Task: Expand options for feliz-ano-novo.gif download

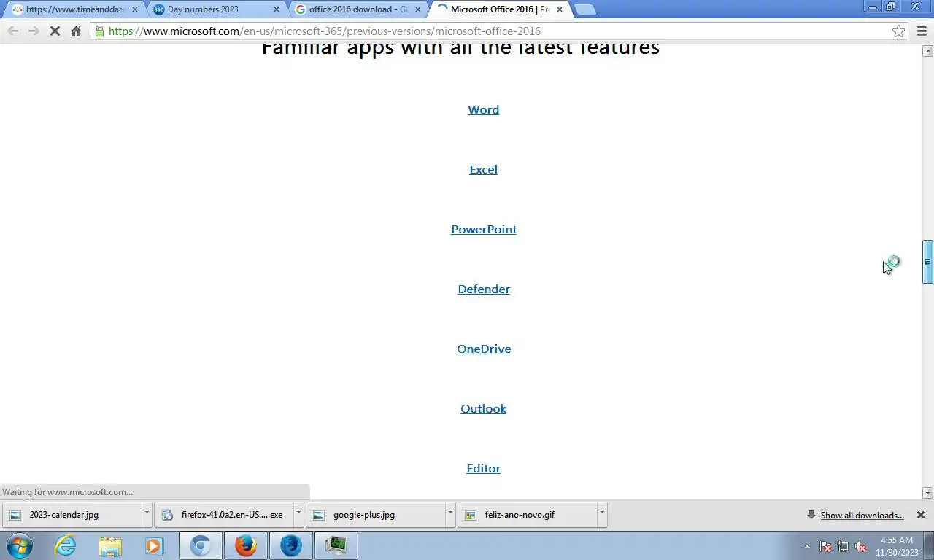Action: coord(601,514)
